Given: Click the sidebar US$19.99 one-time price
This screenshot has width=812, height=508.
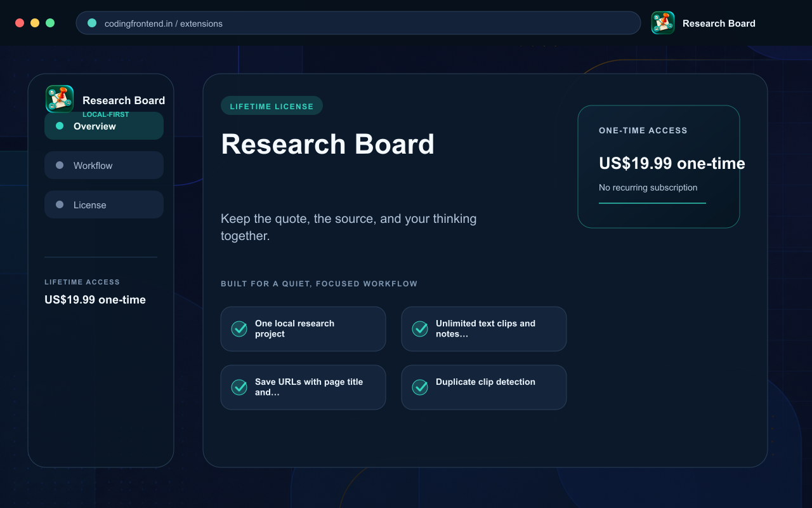Looking at the screenshot, I should pos(95,300).
